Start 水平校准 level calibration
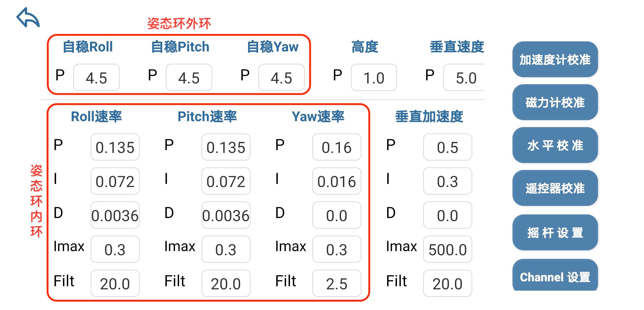Screen dimensions: 644x310 click(x=555, y=145)
